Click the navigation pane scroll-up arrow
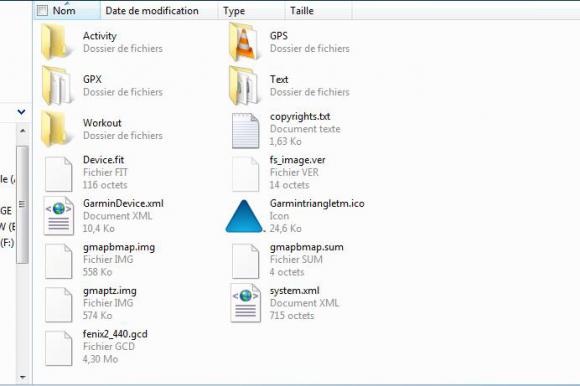 click(x=23, y=131)
